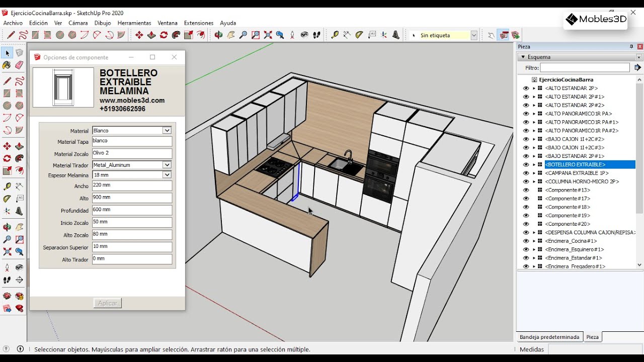Choose the Freehand tool in top toolbar
This screenshot has width=644, height=362.
[x=23, y=35]
